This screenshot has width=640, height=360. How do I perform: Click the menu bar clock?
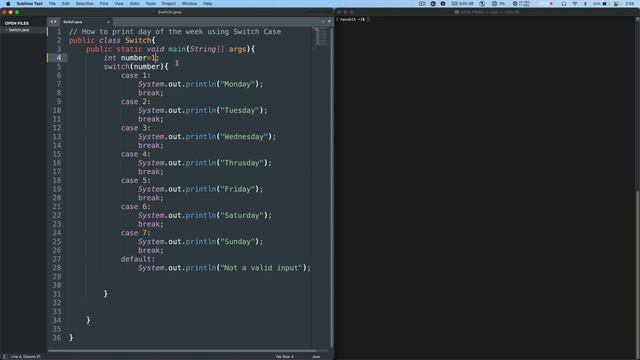[x=631, y=4]
